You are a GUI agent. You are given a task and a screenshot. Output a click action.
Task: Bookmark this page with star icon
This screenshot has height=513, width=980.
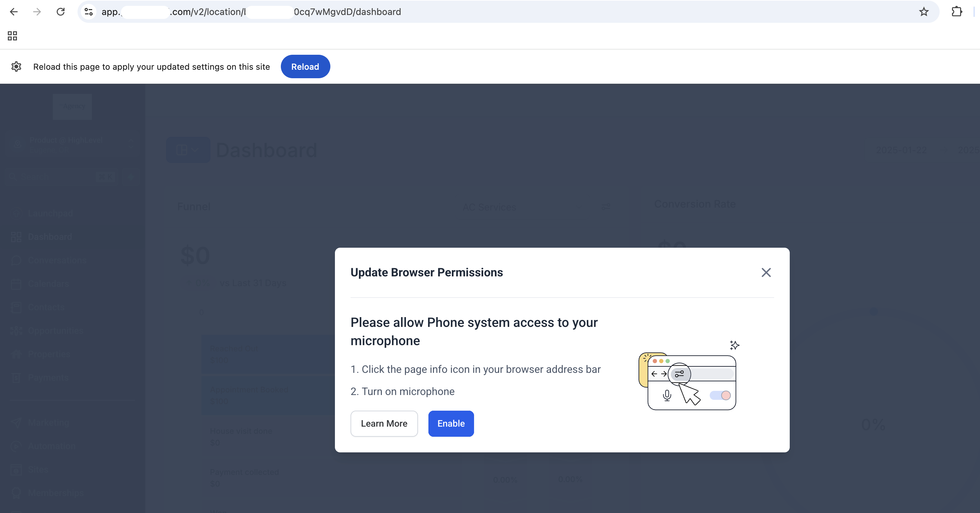pyautogui.click(x=924, y=12)
